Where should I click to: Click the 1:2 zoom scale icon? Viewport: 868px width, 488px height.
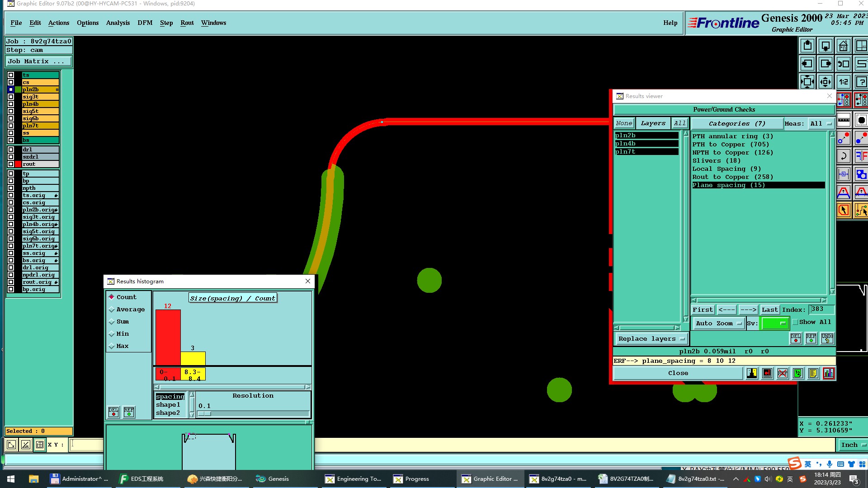tap(843, 82)
